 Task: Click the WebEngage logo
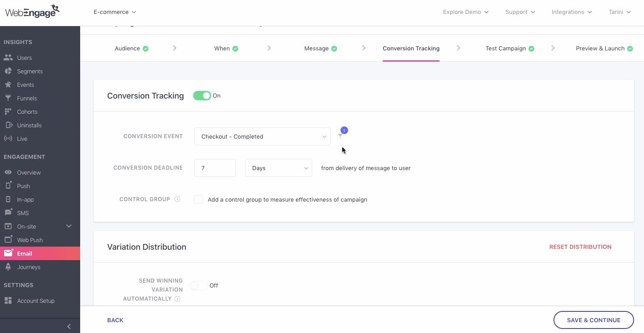pyautogui.click(x=32, y=11)
